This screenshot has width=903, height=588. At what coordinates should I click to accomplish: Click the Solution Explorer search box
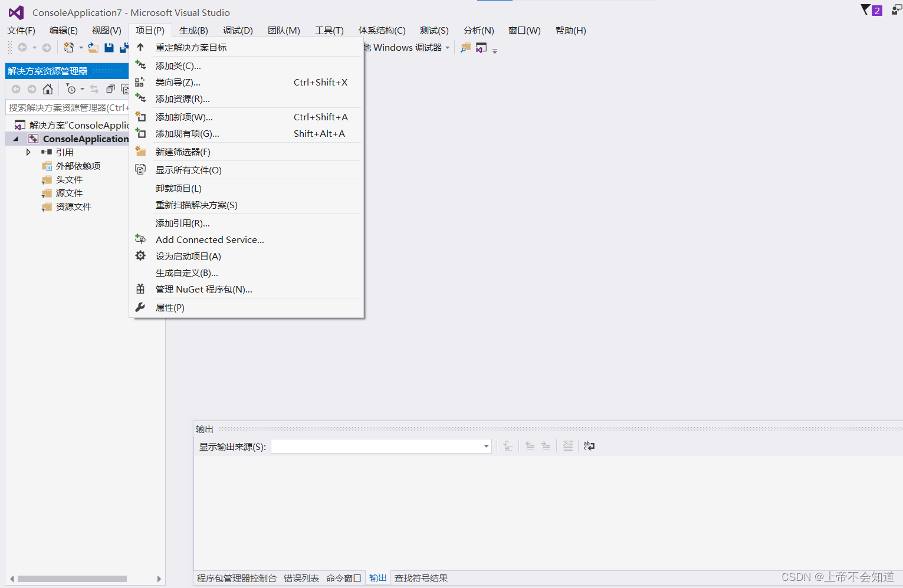[67, 107]
